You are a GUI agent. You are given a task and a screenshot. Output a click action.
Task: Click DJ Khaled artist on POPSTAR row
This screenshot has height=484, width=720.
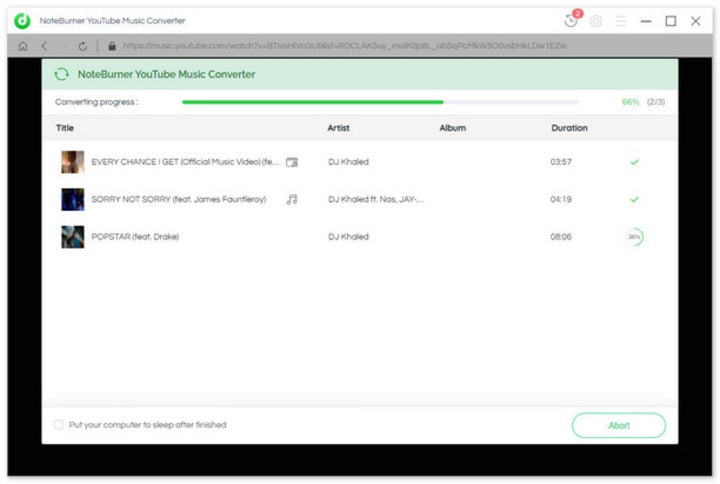pos(349,237)
